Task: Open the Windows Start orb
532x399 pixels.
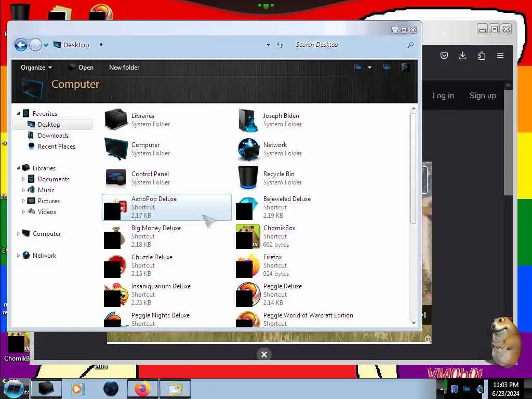Action: click(14, 389)
